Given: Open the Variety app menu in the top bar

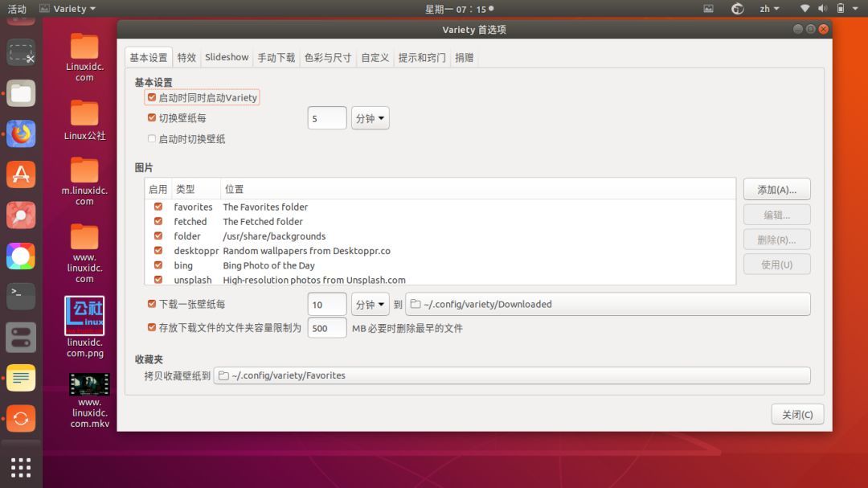Looking at the screenshot, I should tap(68, 9).
